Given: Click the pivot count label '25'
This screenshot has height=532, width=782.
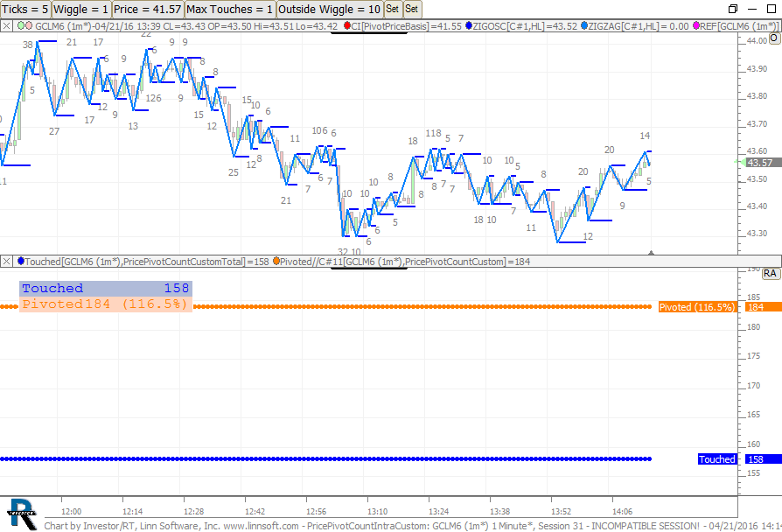Looking at the screenshot, I should tap(234, 172).
